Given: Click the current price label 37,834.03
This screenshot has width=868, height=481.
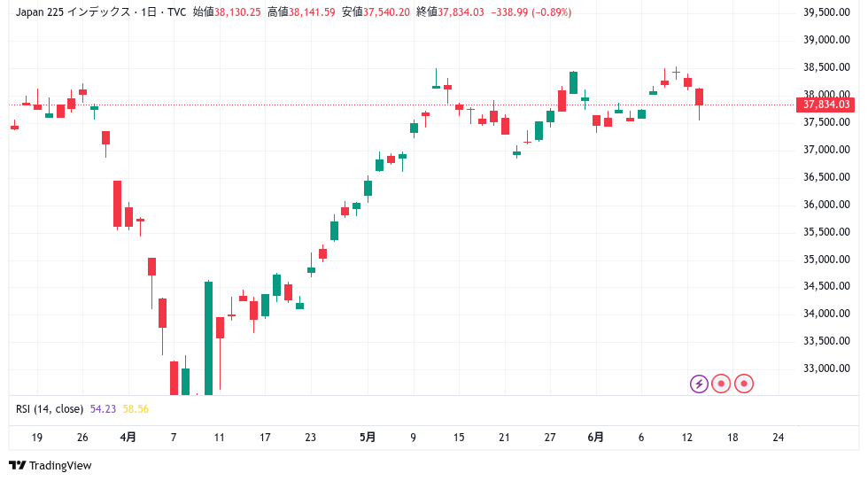Looking at the screenshot, I should click(x=825, y=105).
